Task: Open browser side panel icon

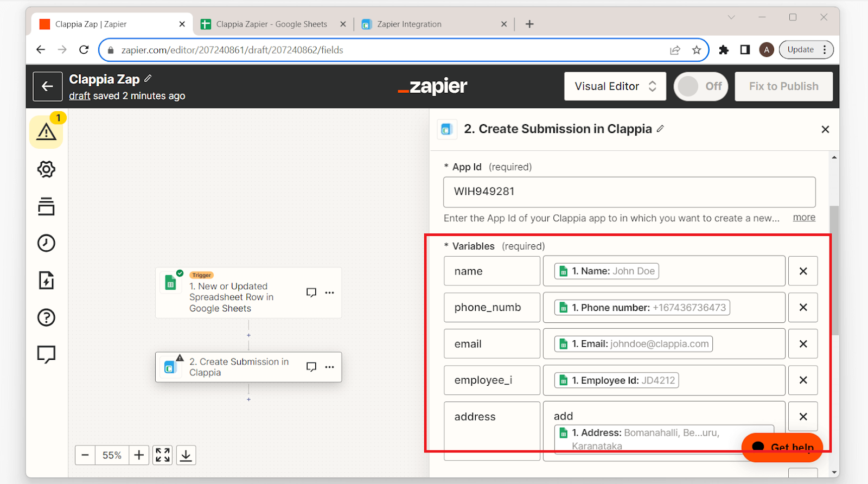Action: tap(745, 50)
